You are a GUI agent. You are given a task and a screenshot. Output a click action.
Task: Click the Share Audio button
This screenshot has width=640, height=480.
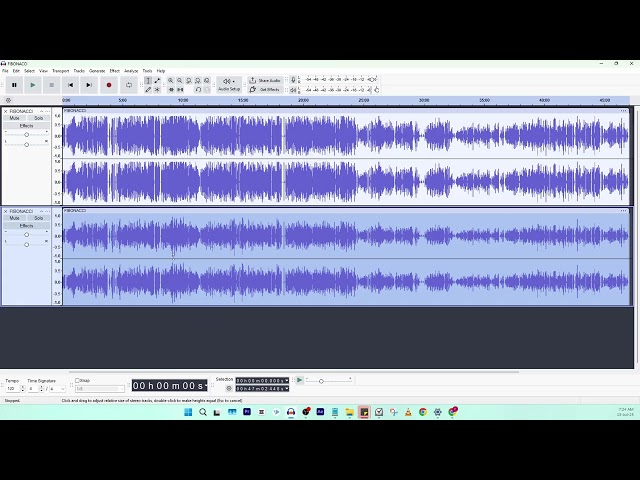tap(265, 80)
